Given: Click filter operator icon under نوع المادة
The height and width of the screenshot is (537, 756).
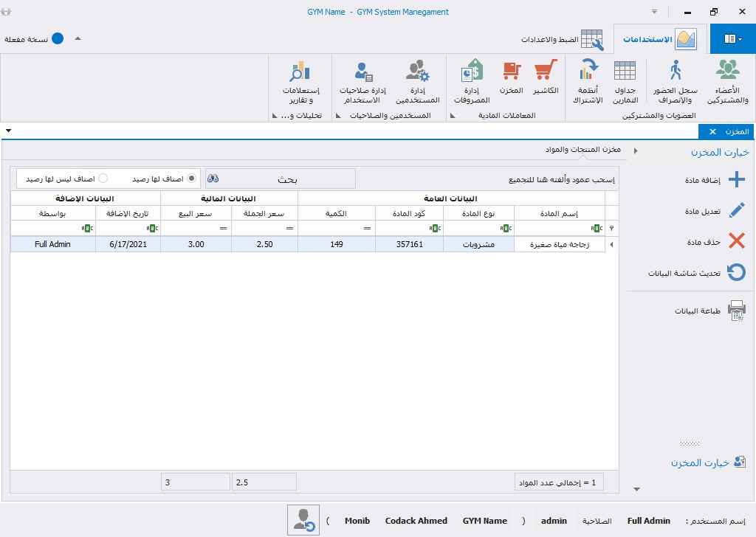Looking at the screenshot, I should pos(505,228).
